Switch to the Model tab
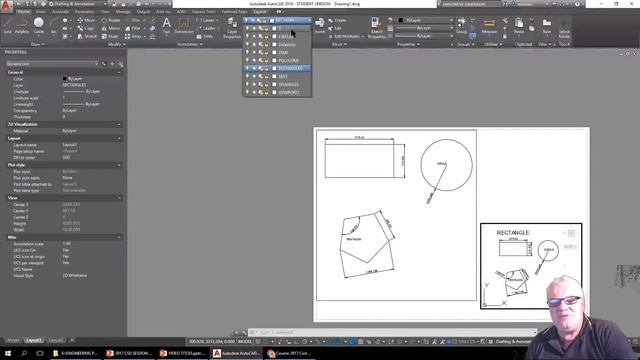Image resolution: width=640 pixels, height=360 pixels. (x=13, y=340)
